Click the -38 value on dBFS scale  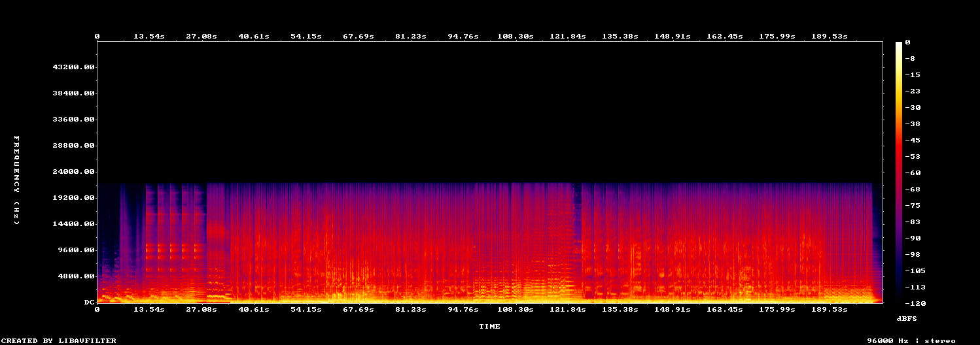[x=913, y=123]
